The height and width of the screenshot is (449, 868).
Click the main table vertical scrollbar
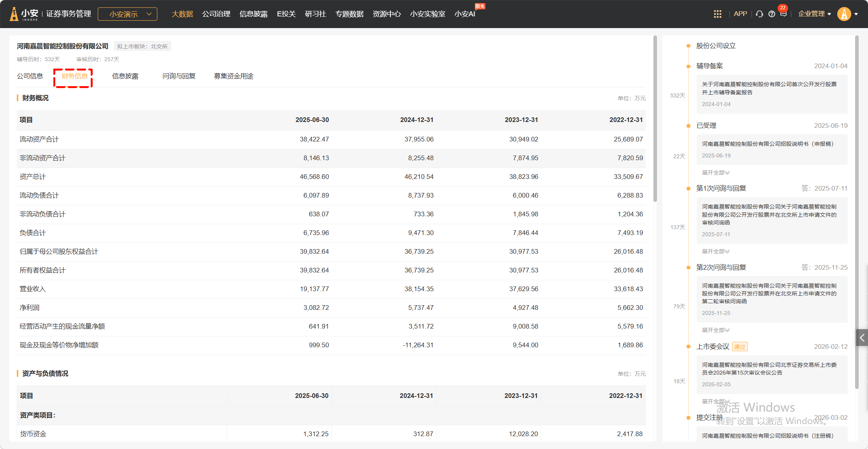pos(655,118)
